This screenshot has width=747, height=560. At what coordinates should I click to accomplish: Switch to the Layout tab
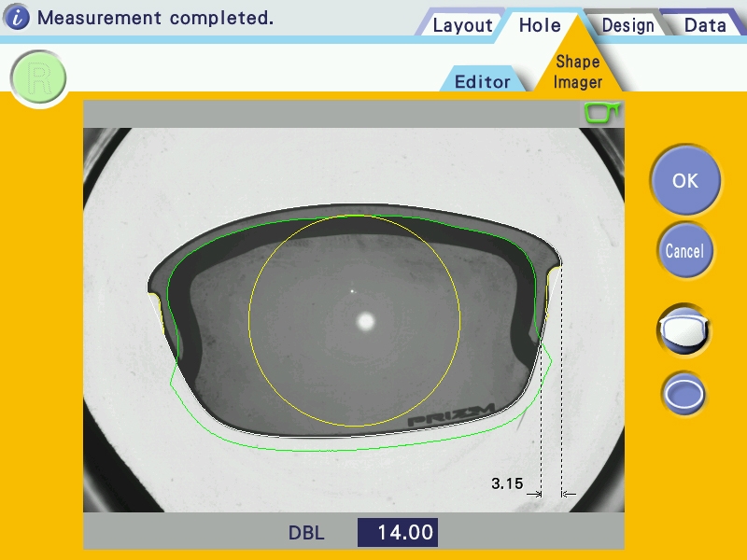pos(461,25)
